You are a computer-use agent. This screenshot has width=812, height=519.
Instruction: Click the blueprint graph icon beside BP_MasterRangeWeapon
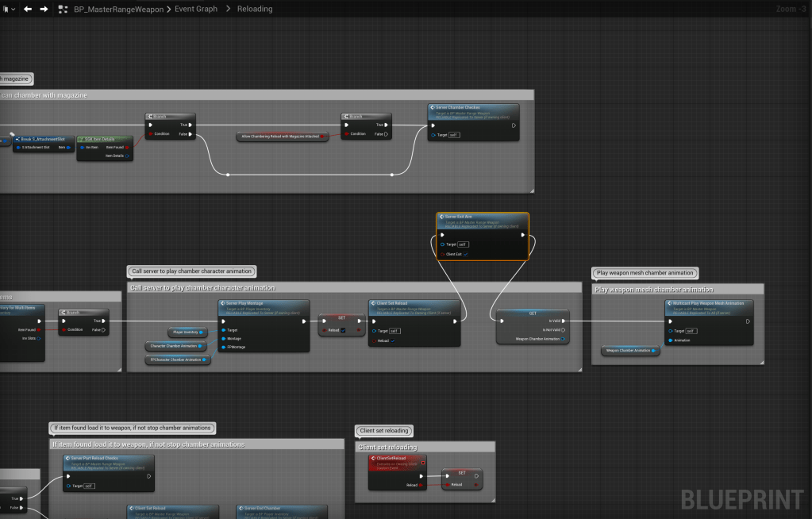pos(63,9)
